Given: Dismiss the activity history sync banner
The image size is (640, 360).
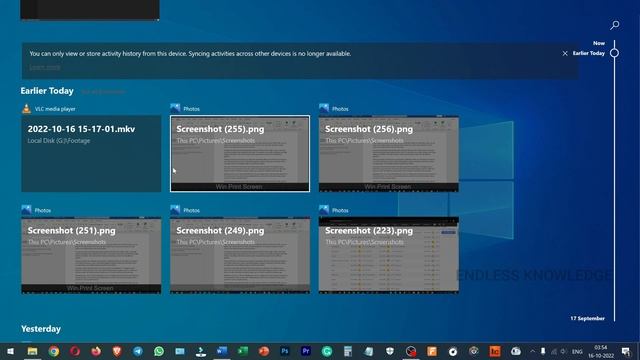Looking at the screenshot, I should pos(565,53).
